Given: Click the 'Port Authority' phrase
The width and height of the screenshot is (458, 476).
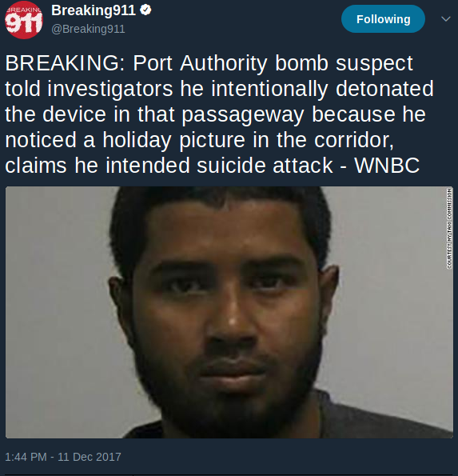Looking at the screenshot, I should (x=200, y=63).
